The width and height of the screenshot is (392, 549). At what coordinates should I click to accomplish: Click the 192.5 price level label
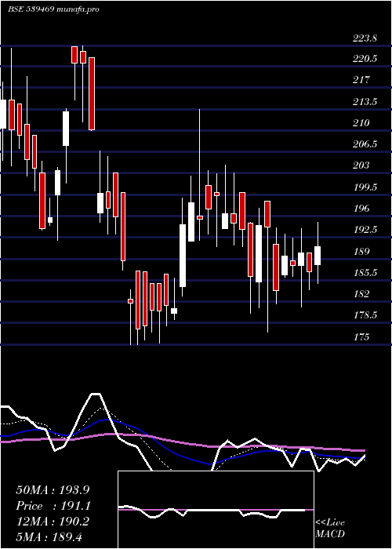click(365, 230)
